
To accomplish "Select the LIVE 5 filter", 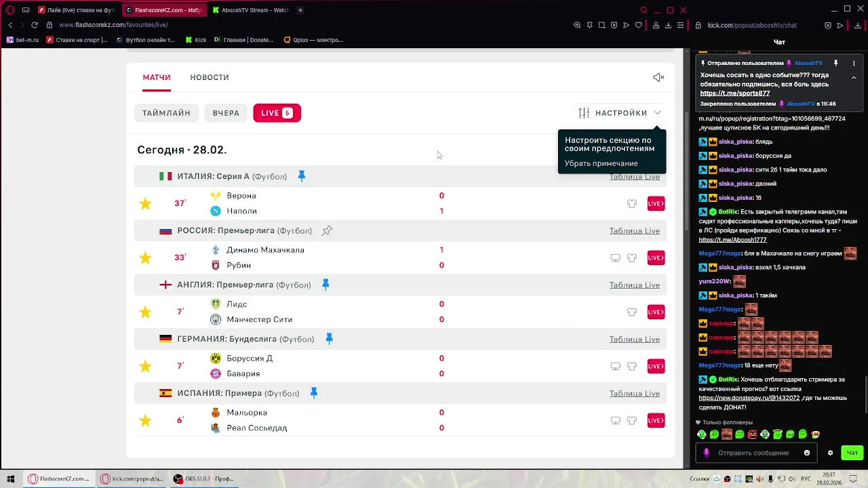I will [277, 113].
